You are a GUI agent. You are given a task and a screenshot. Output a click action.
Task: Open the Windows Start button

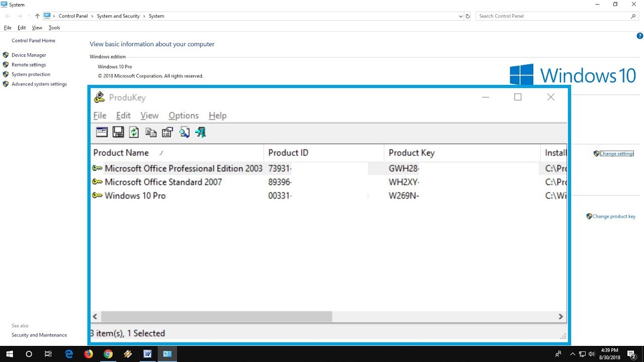click(x=9, y=354)
